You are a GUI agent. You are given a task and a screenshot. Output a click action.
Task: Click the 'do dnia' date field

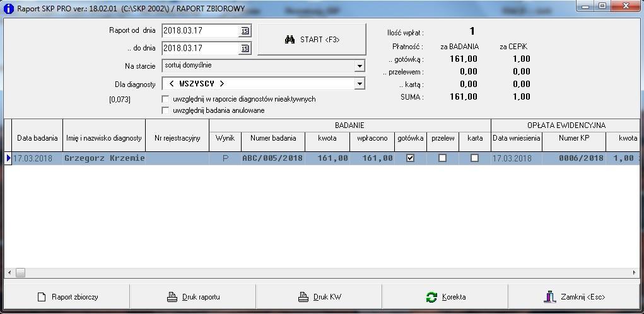click(x=201, y=49)
